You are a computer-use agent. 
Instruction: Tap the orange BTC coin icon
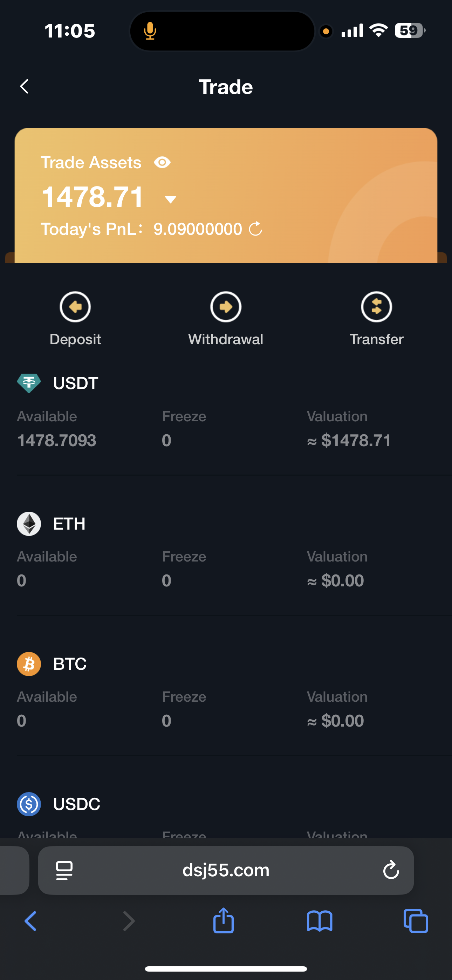29,664
